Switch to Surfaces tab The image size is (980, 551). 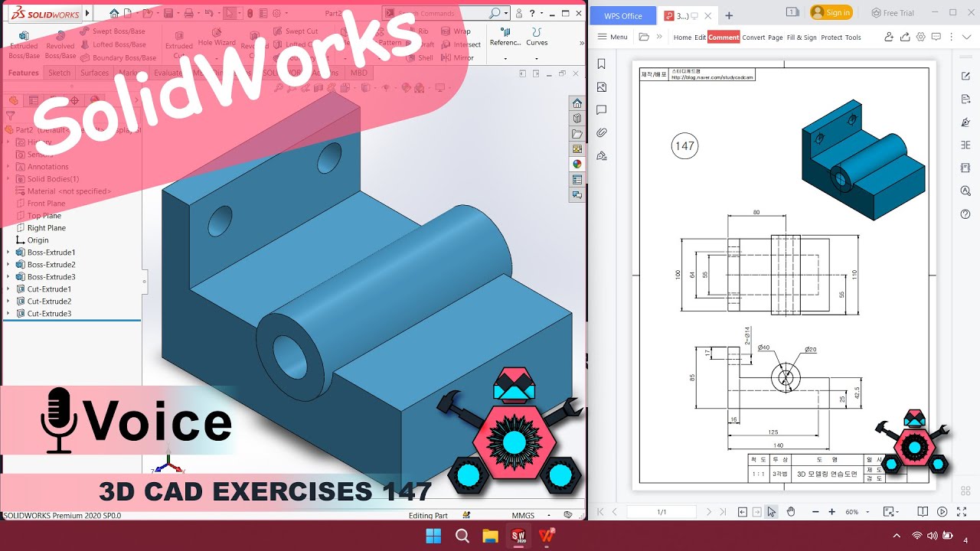94,73
